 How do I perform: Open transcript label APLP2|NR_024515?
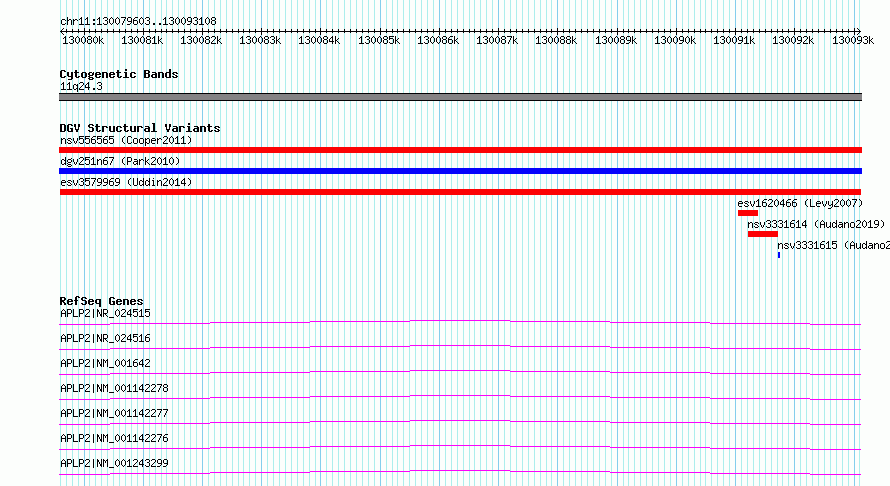[105, 313]
